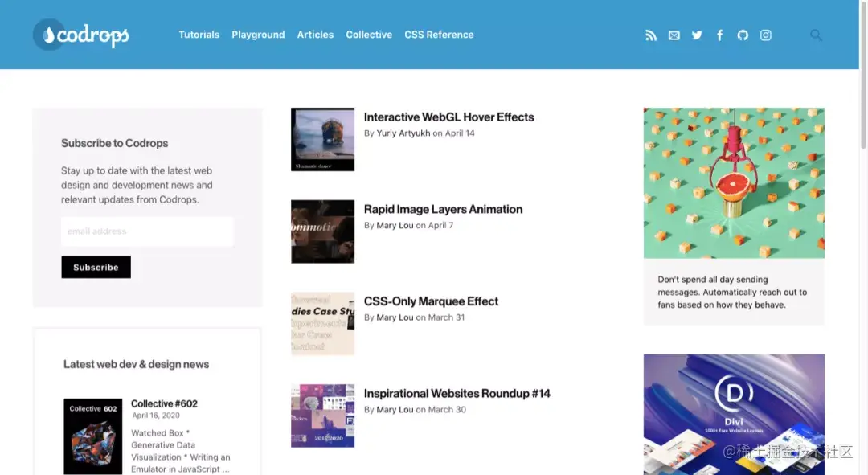The width and height of the screenshot is (868, 475).
Task: Open the GitHub icon link
Action: tap(743, 35)
